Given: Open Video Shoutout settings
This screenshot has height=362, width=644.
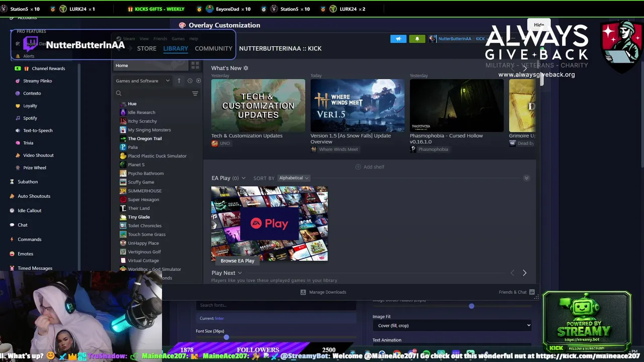Looking at the screenshot, I should tap(38, 155).
